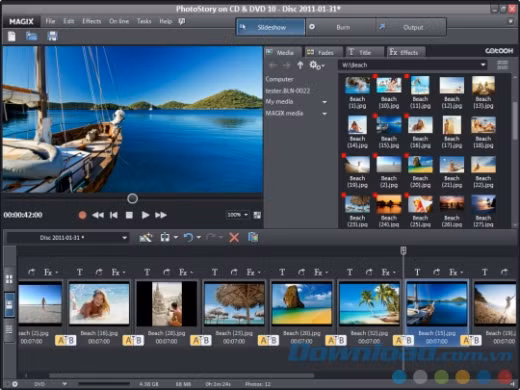Viewport: 520px width, 390px height.
Task: Open A/B transition after Beach (20).jpg
Action: pos(336,340)
